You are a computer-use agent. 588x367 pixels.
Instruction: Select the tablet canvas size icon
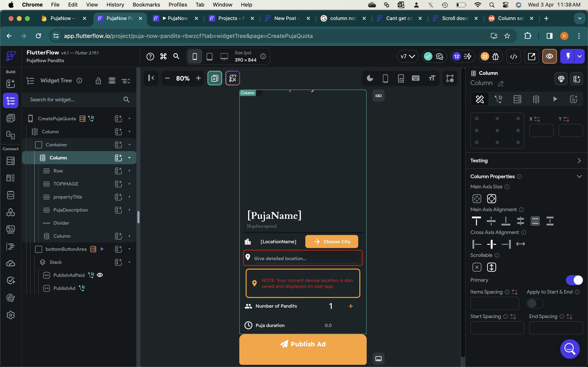209,56
